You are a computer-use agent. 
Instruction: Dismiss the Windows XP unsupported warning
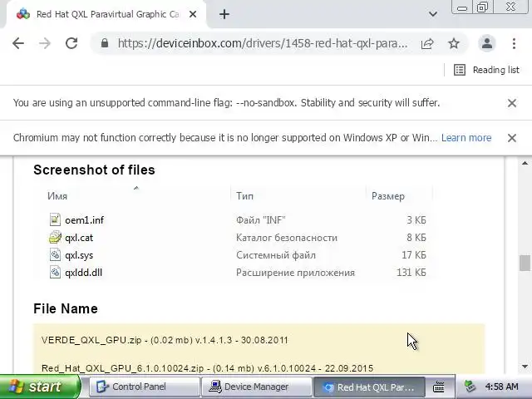click(x=512, y=138)
